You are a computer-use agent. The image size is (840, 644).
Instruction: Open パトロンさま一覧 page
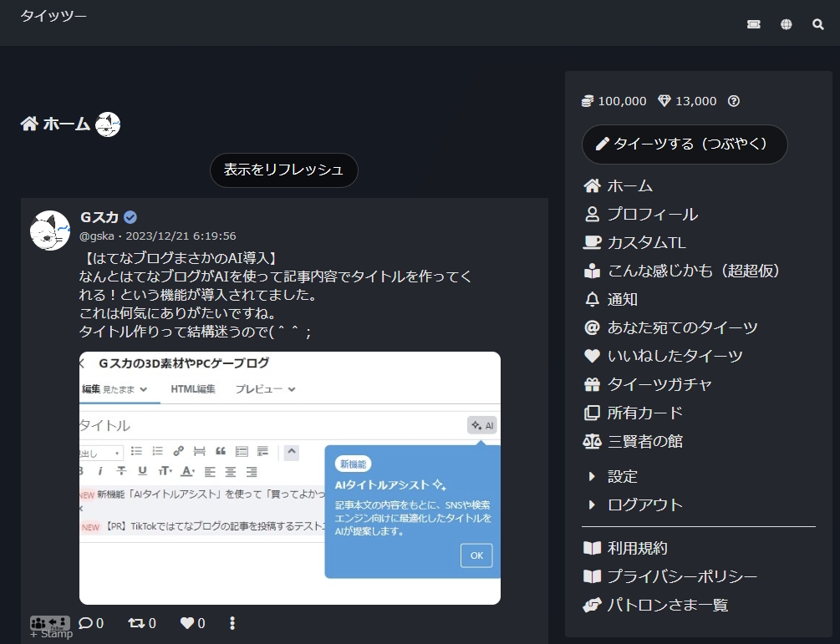coord(656,605)
